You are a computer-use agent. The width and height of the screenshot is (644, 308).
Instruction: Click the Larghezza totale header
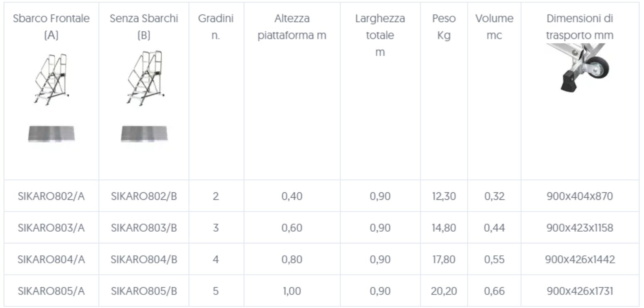[380, 35]
